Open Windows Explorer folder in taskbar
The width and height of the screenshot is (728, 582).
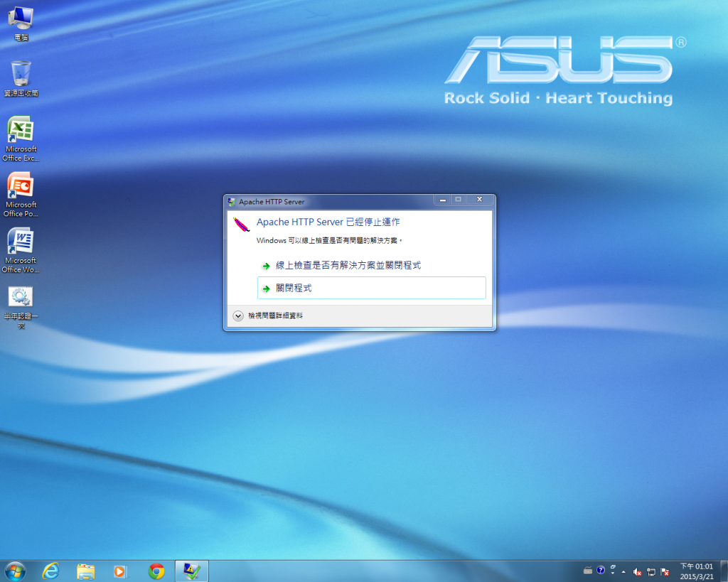[85, 571]
